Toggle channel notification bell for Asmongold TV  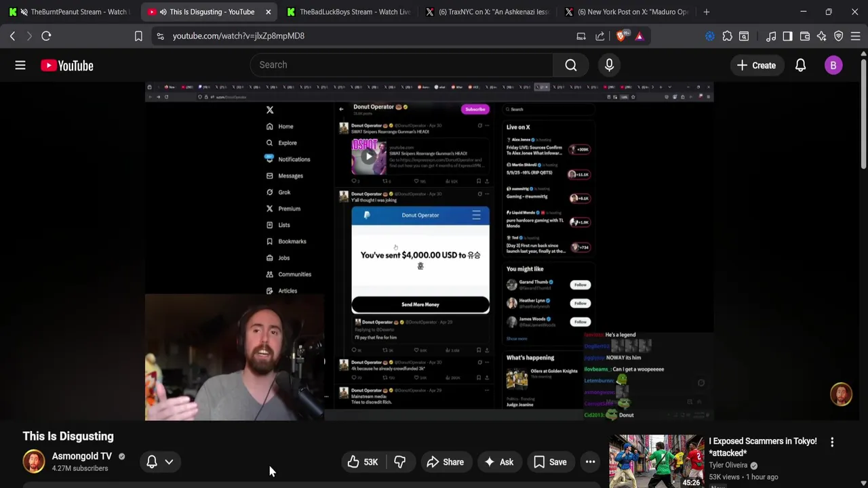click(152, 462)
